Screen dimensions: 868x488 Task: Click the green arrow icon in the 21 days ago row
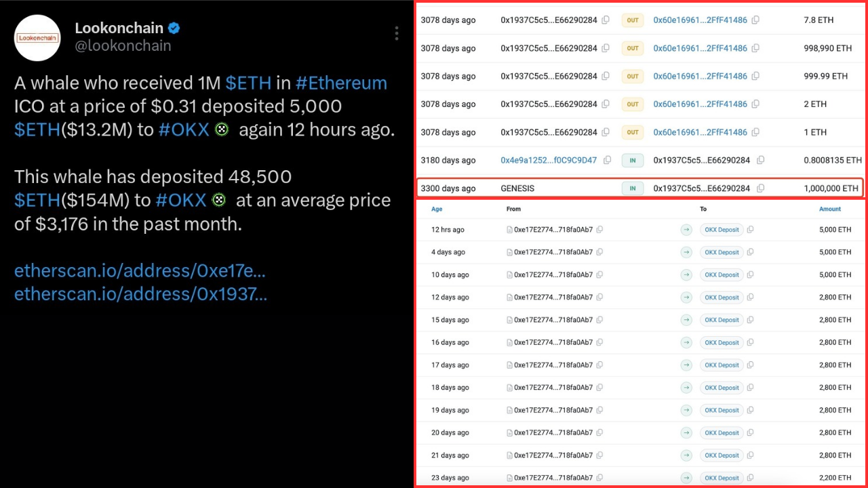pos(686,455)
